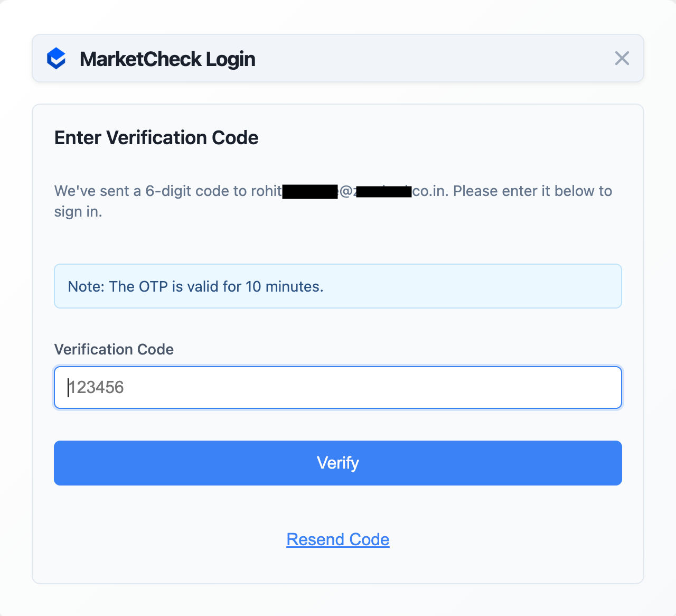Click "10 minutes" in the OTP note

[284, 286]
